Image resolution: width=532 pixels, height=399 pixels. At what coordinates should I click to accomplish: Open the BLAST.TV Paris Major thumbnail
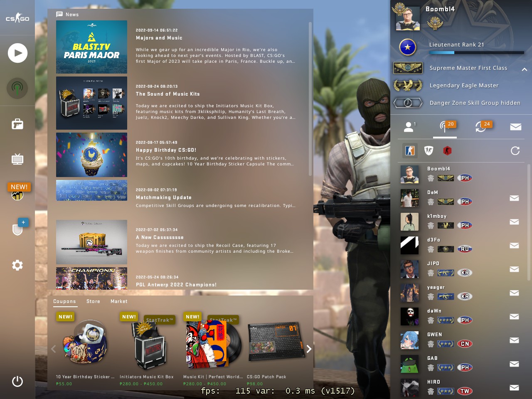point(91,47)
